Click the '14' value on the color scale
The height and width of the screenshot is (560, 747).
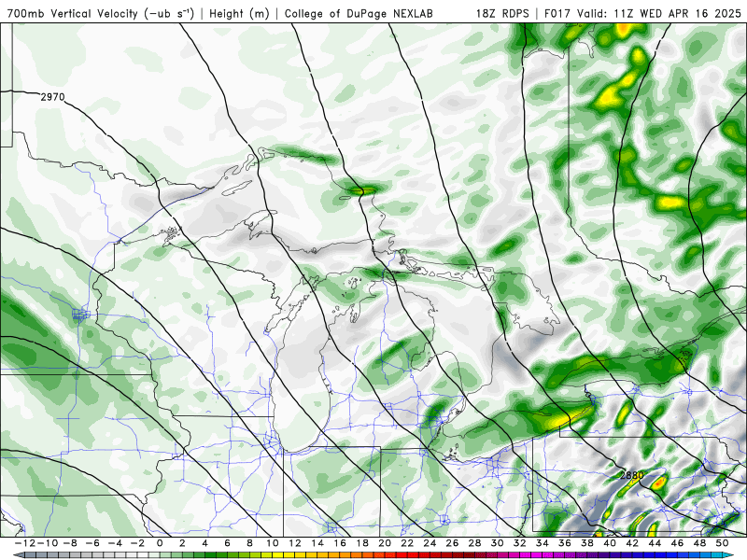317,543
